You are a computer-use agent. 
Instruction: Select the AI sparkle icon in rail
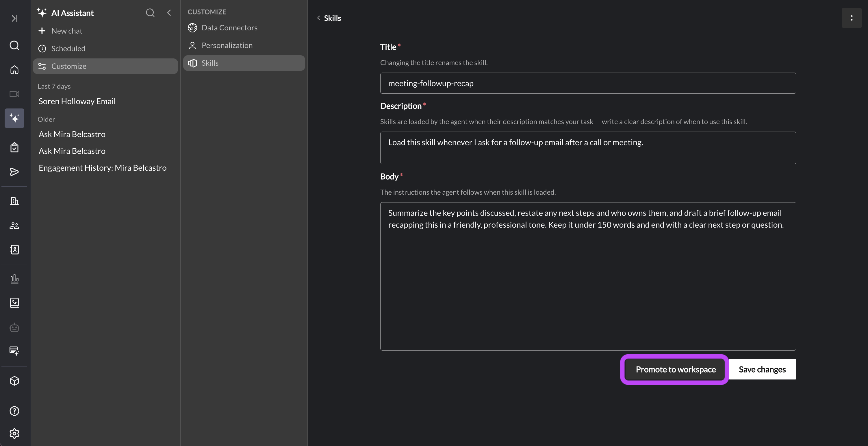pos(14,118)
